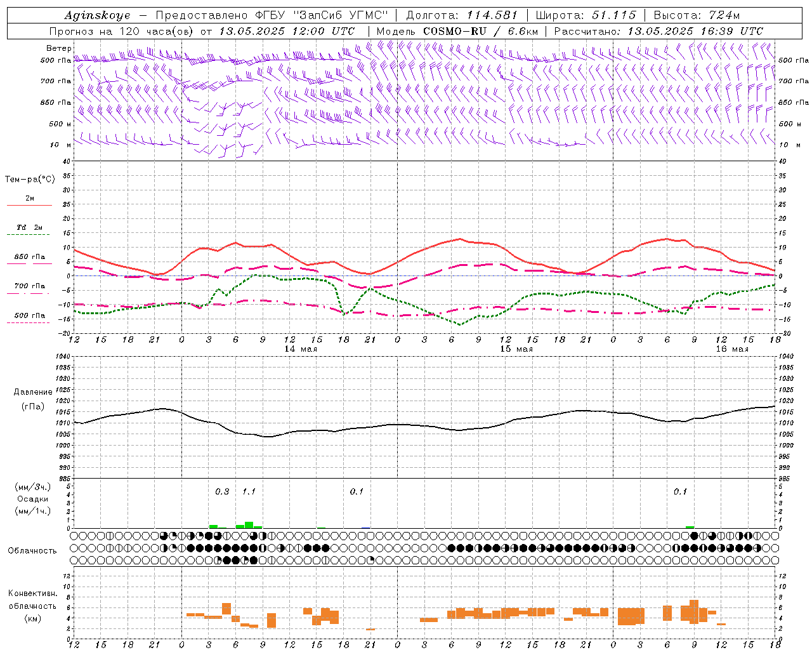Click the (мм/3ч.) precipitation unit label

34,487
